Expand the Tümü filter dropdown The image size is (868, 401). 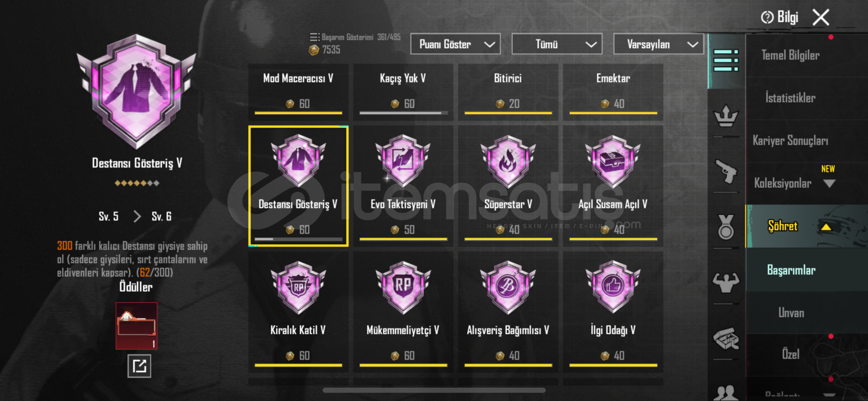557,44
